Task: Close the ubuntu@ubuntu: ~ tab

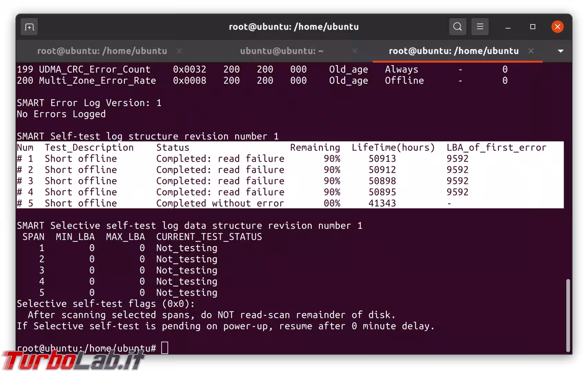Action: pos(355,51)
